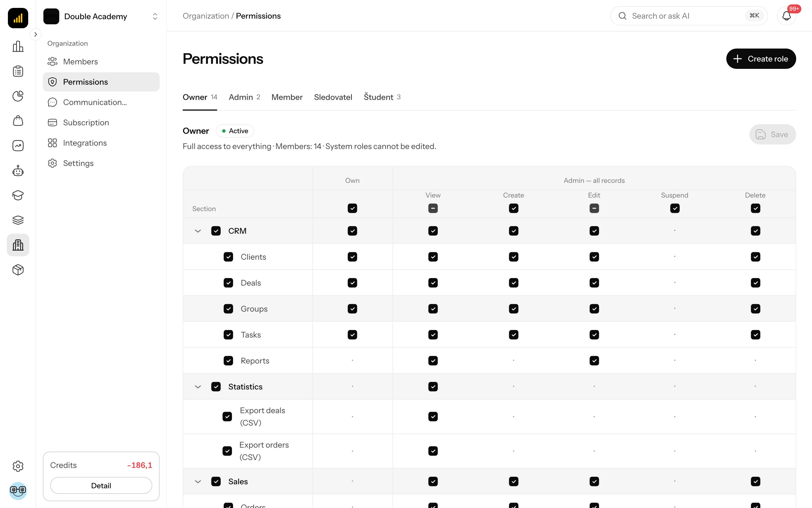Open the robot assistant icon in left rail

(18, 171)
